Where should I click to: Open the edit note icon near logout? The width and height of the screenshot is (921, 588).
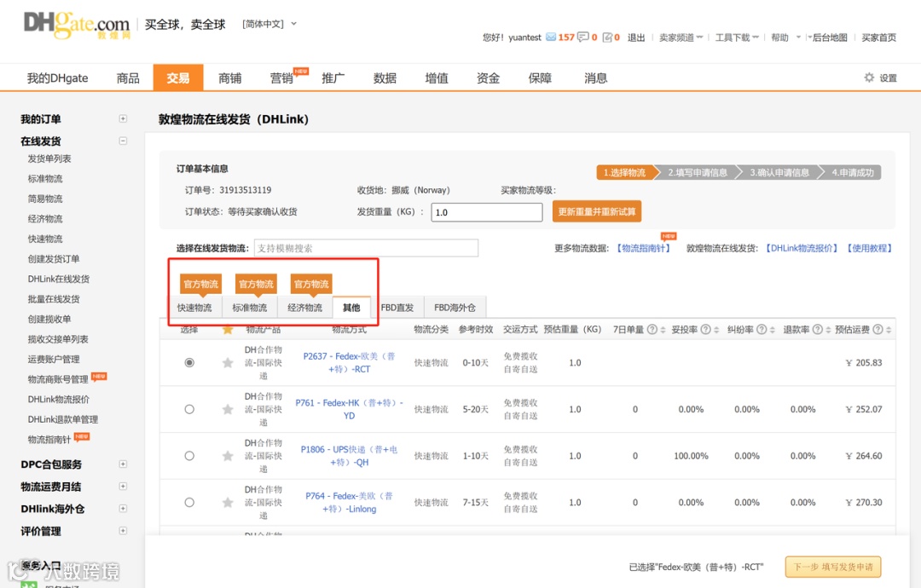(x=607, y=37)
